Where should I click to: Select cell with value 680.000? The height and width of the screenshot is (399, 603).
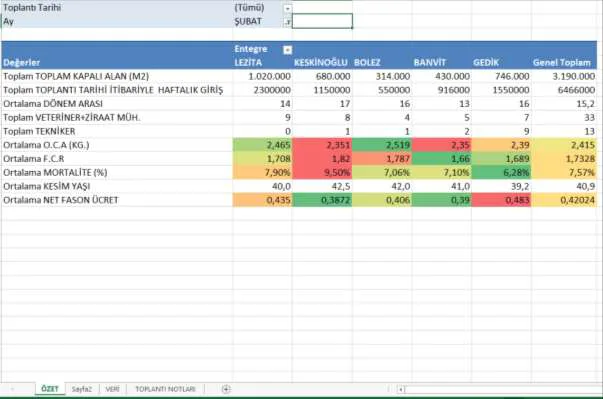(x=322, y=76)
